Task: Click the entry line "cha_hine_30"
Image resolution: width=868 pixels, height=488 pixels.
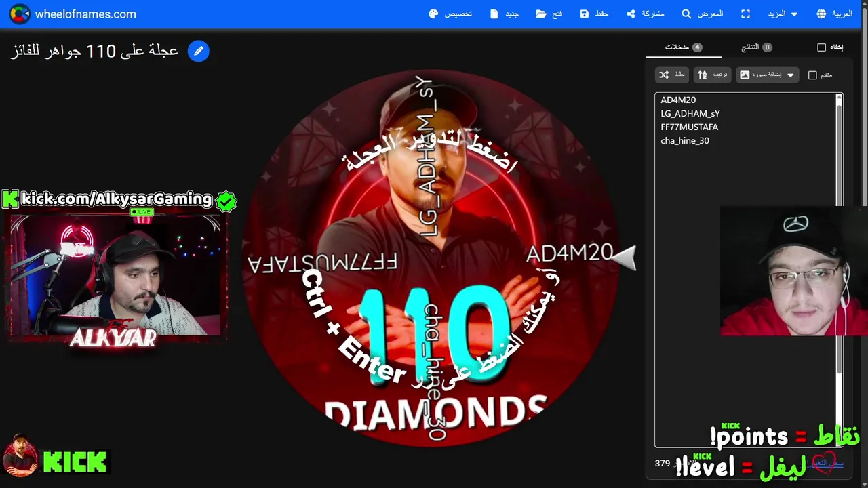Action: point(685,140)
